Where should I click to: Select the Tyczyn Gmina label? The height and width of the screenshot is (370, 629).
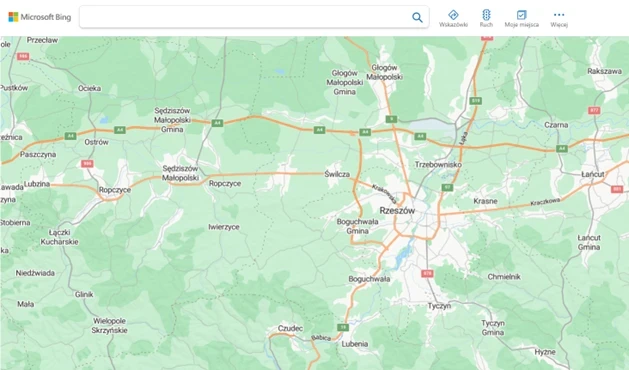493,328
